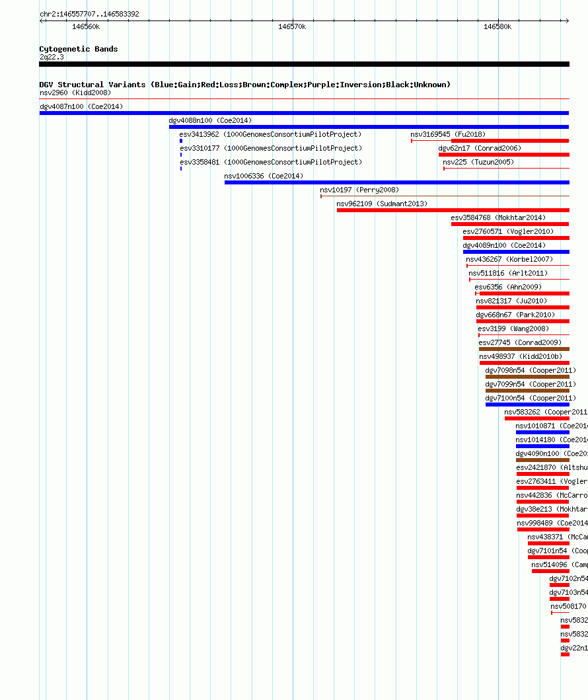Click the Cytogenetic Bands track title
Screen dimensions: 588x700
(79, 49)
